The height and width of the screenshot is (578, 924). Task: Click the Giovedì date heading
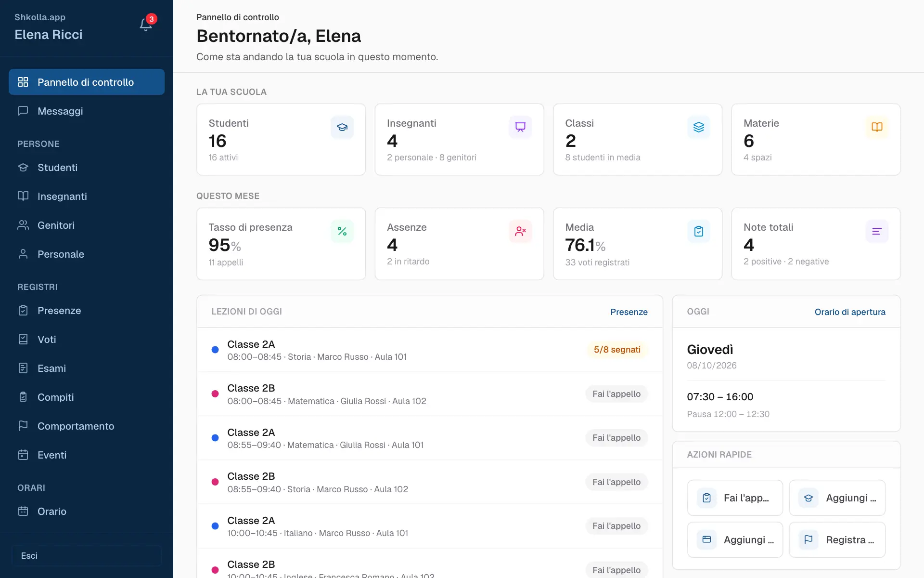[x=710, y=349]
